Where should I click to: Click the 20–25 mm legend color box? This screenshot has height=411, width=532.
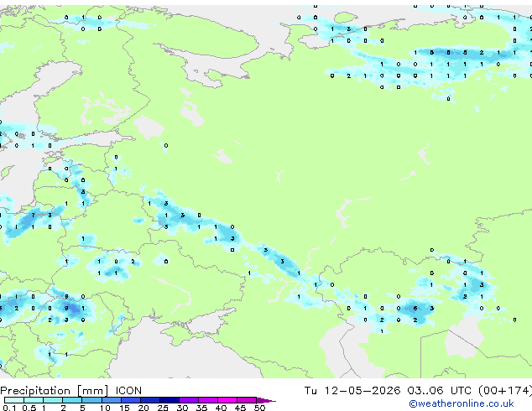(x=149, y=400)
